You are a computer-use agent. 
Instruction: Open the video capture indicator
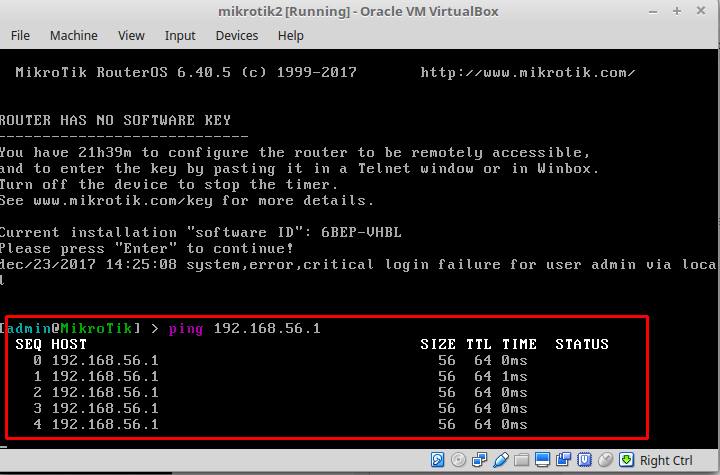pos(563,460)
